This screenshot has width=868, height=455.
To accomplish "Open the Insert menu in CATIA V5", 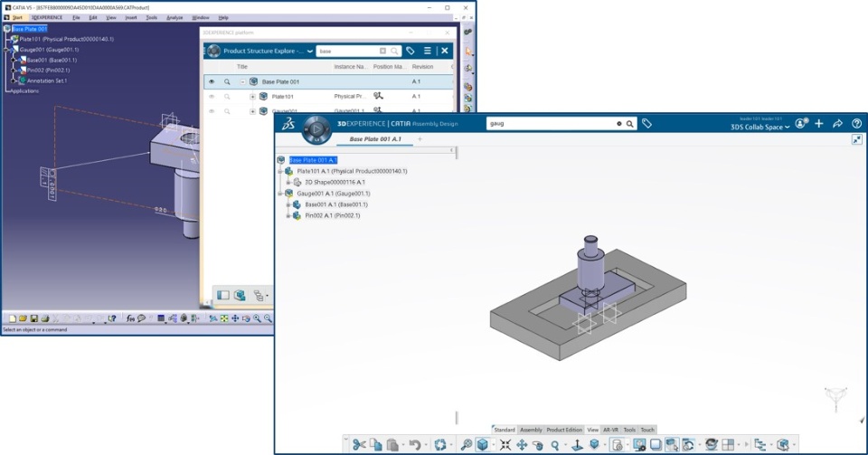I will [130, 18].
